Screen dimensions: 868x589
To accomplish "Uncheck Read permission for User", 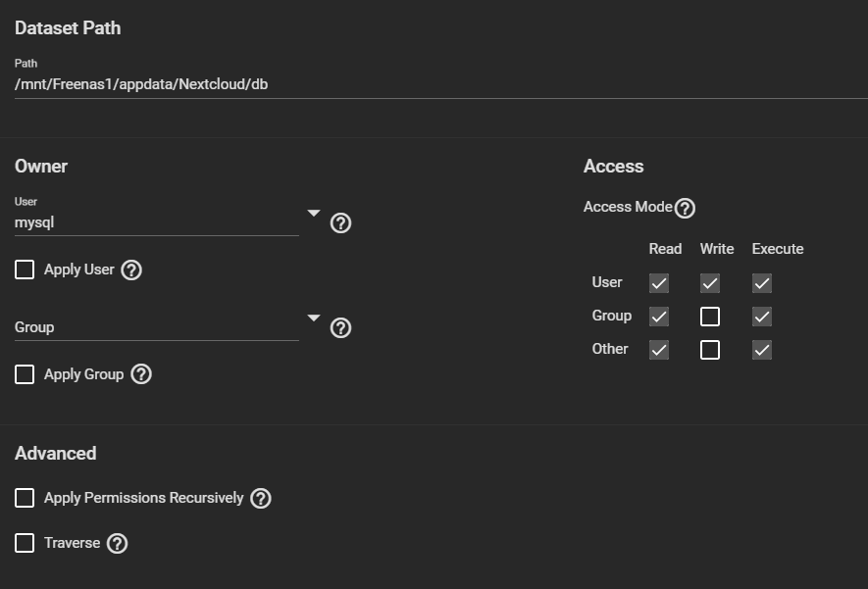I will point(659,283).
